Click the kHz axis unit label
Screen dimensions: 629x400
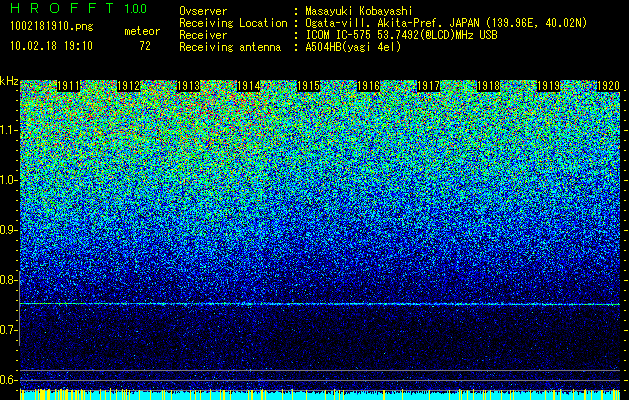(9, 81)
